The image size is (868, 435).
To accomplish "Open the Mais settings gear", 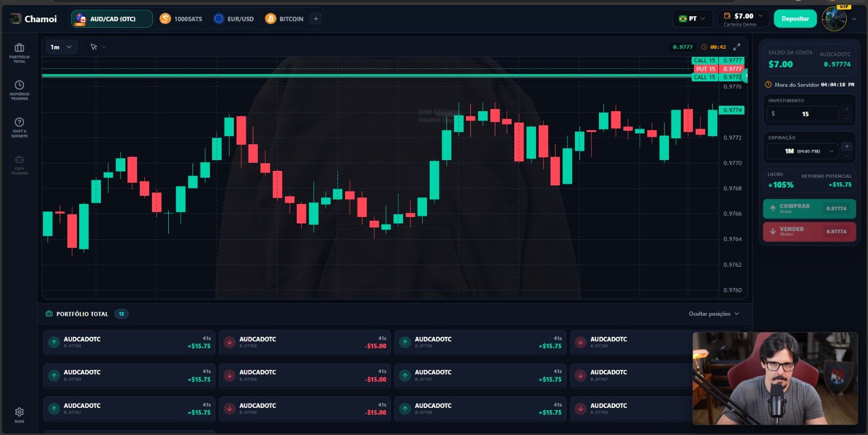I will [19, 415].
